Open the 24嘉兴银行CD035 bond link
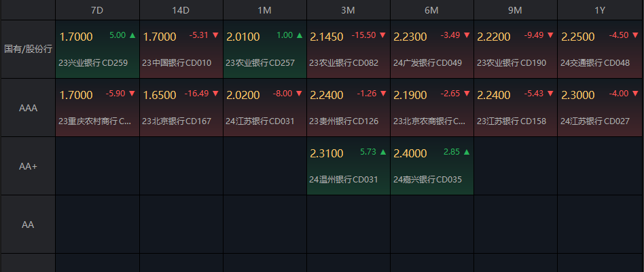644x272 pixels. coord(427,180)
